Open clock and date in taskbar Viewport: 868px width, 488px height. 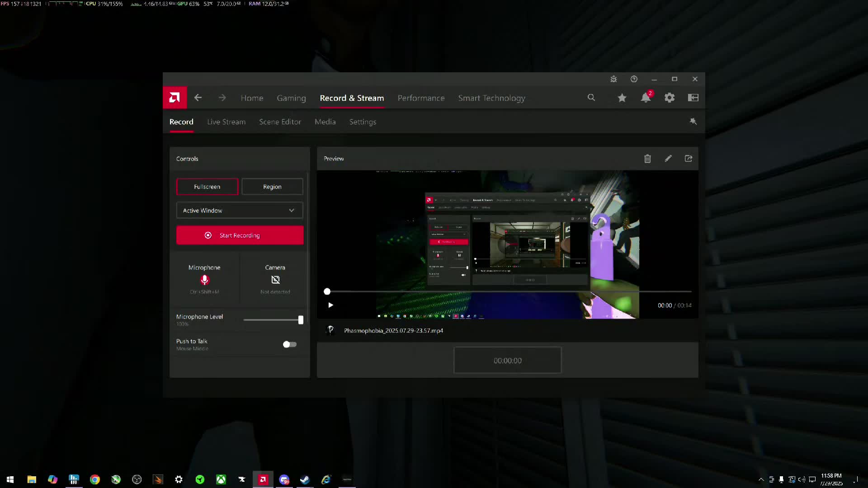(x=831, y=479)
